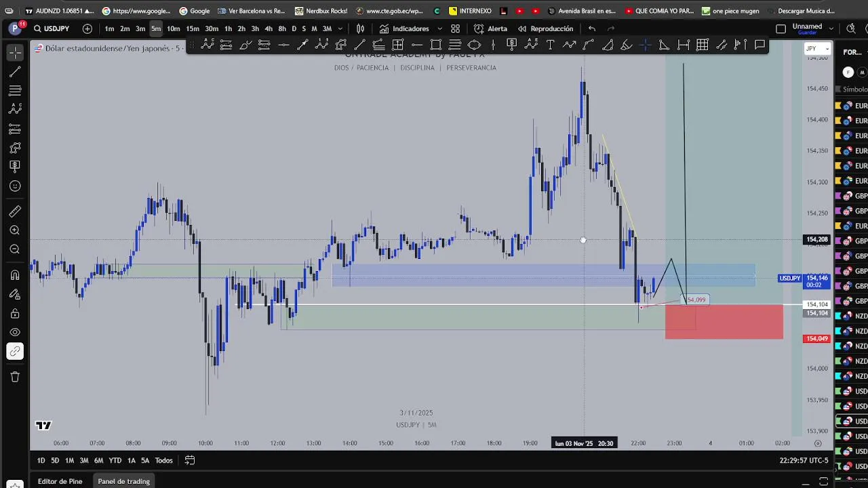The width and height of the screenshot is (868, 488).
Task: Open the candlestick chart type selector
Action: (x=361, y=28)
